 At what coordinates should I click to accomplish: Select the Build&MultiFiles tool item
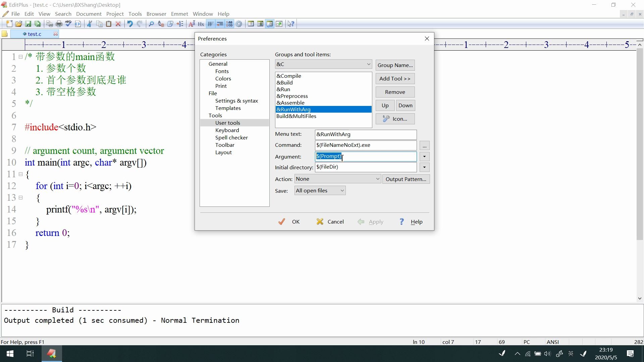pos(323,116)
